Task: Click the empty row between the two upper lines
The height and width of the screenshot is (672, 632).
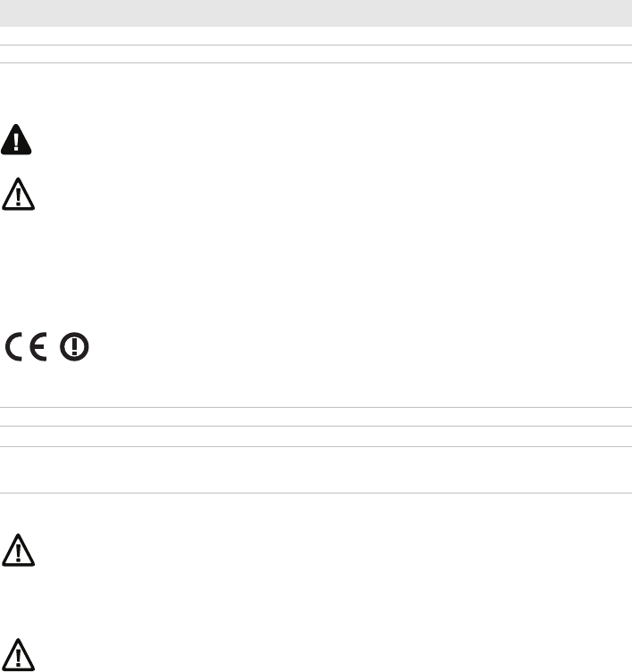Action: [316, 54]
